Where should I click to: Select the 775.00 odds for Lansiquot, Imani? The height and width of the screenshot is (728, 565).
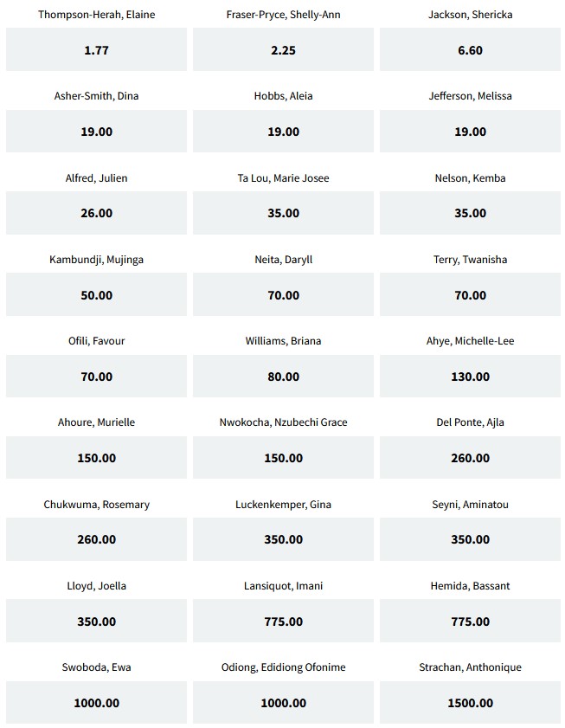coord(283,622)
